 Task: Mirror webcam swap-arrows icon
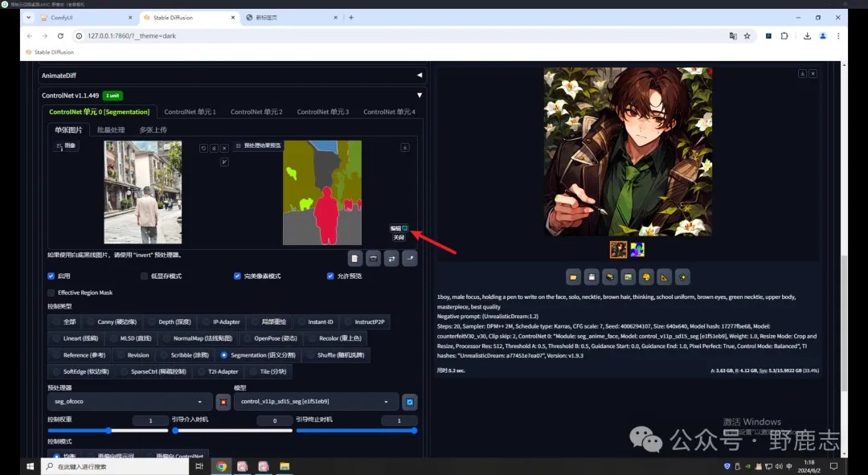[392, 258]
